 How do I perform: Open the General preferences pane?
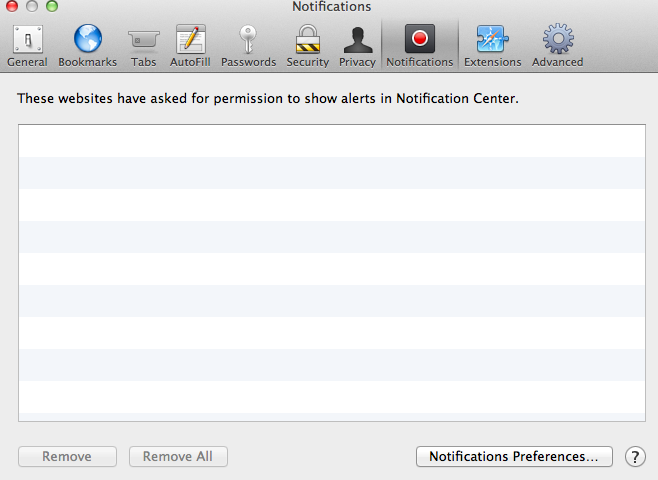(27, 45)
